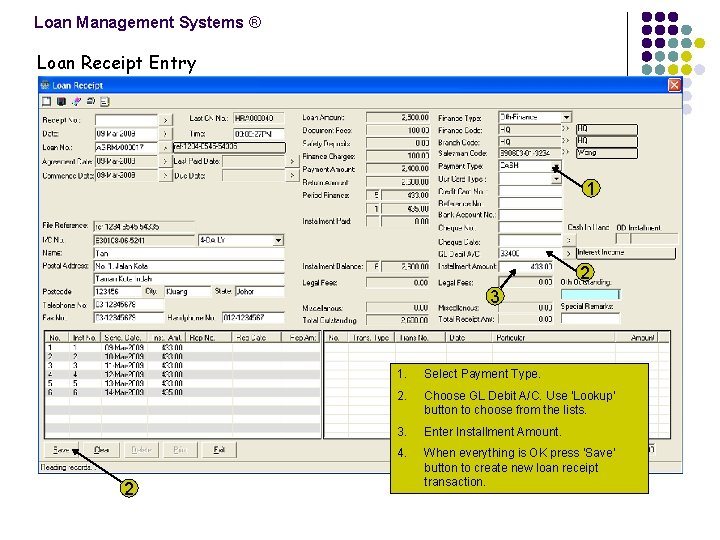The height and width of the screenshot is (540, 720).
Task: Click the Save button at bottom
Action: (61, 450)
